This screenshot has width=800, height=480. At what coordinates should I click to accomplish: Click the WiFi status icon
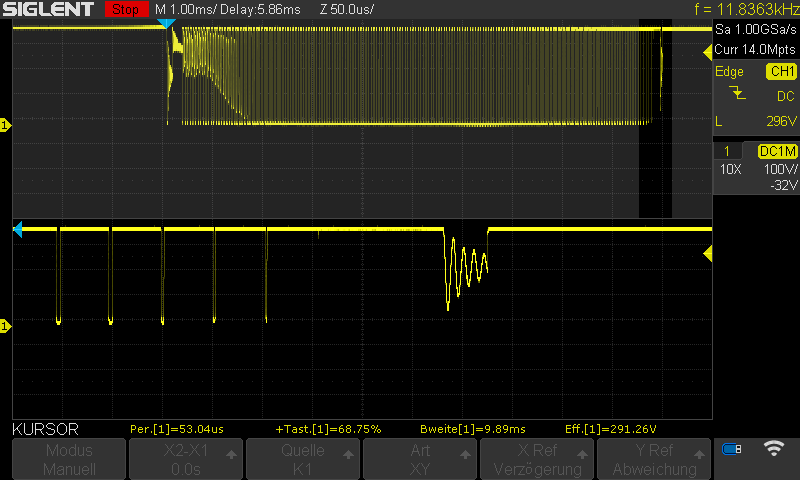click(x=773, y=448)
